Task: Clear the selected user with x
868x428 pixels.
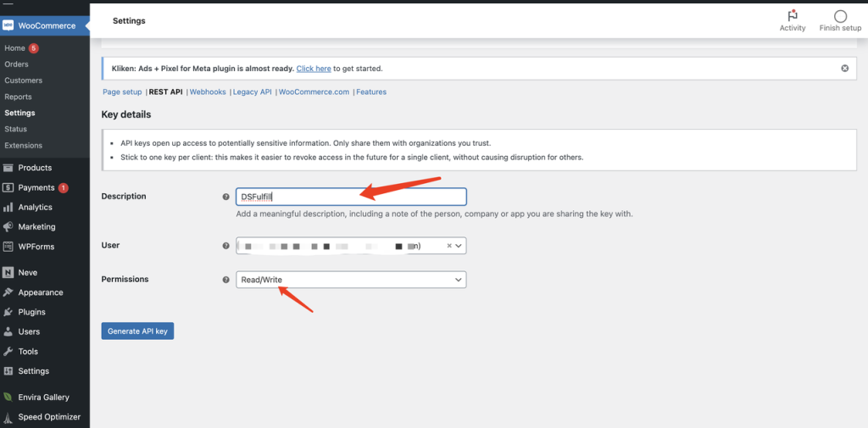Action: 449,246
